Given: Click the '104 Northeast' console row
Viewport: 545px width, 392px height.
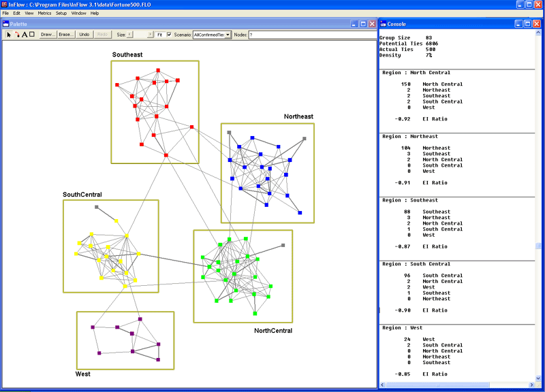Looking at the screenshot, I should (426, 148).
